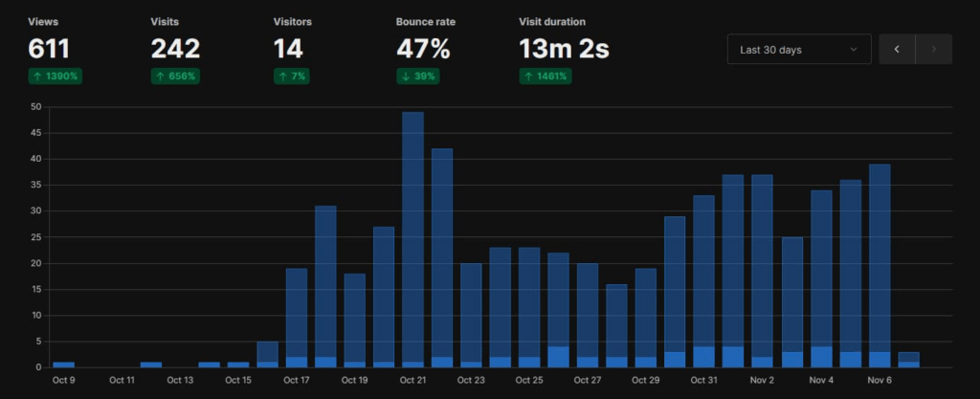This screenshot has height=399, width=980.
Task: Select the Visits metric showing 242
Action: [x=175, y=48]
